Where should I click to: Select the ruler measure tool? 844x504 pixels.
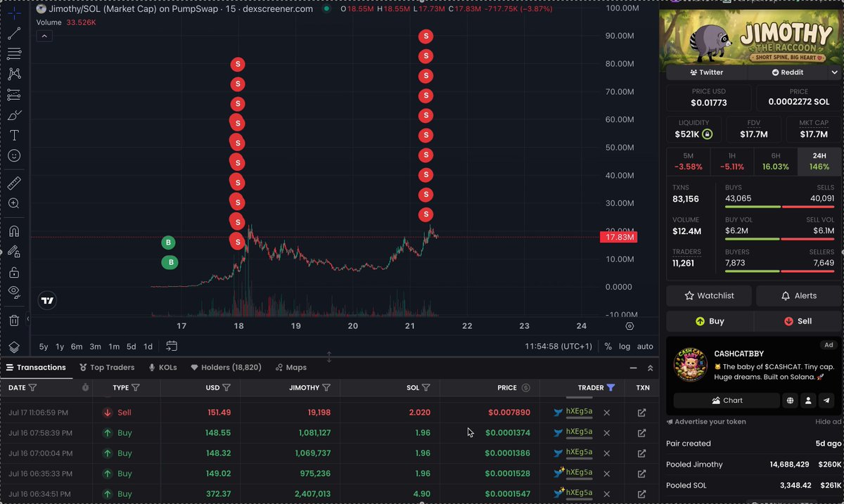14,183
